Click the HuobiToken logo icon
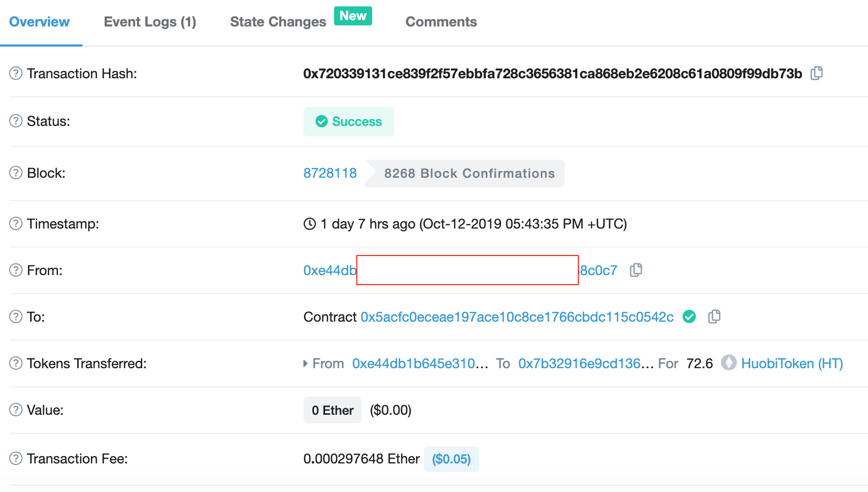 (x=729, y=362)
